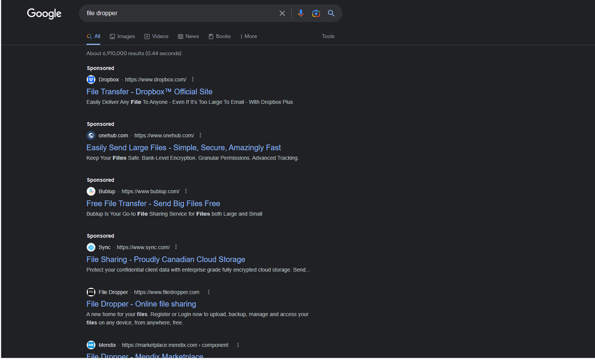595x364 pixels.
Task: Open the Easily Send Large Files result
Action: click(x=183, y=147)
